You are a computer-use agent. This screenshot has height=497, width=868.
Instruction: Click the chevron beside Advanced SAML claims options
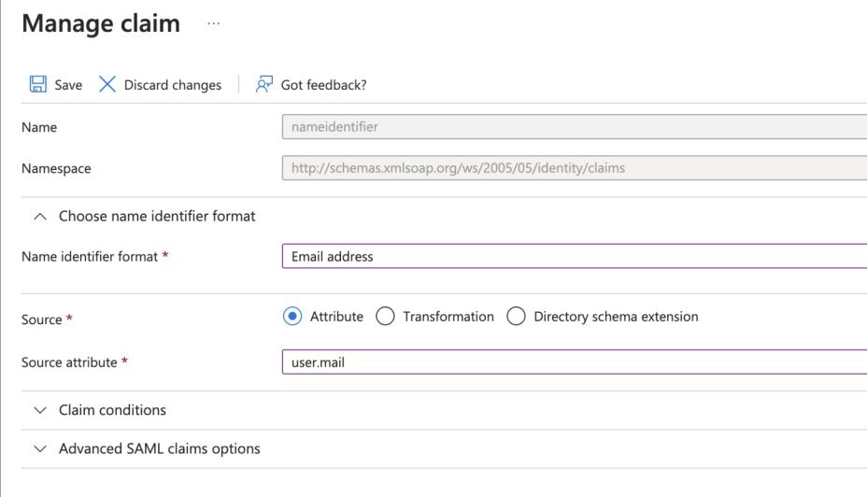pyautogui.click(x=40, y=448)
